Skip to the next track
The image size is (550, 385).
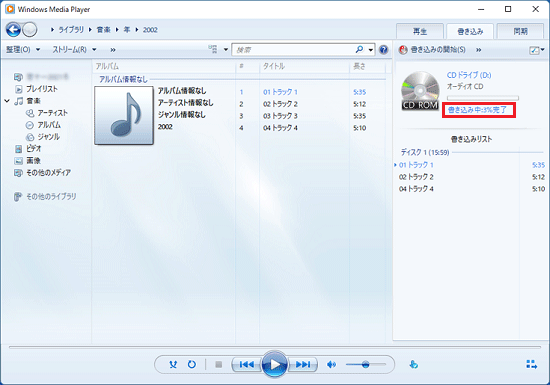point(303,365)
